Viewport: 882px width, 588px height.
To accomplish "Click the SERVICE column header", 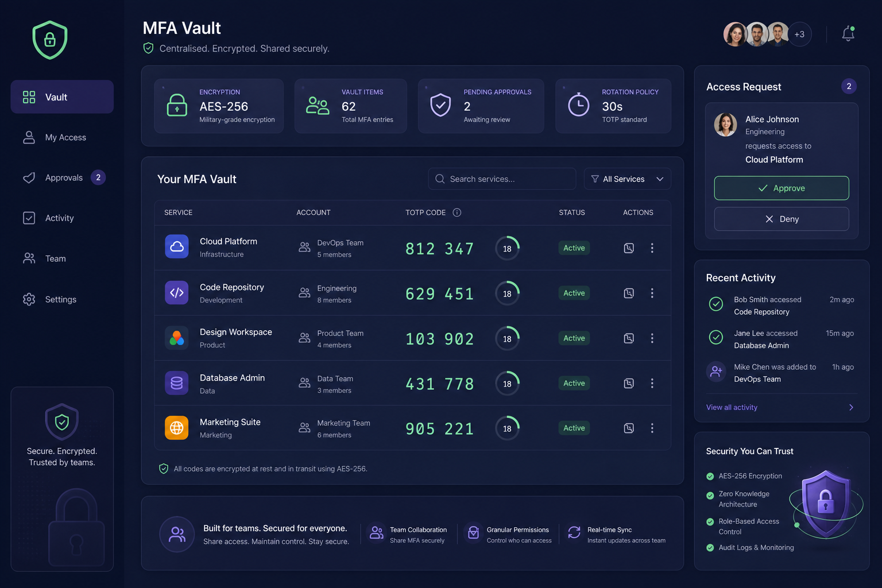I will 178,212.
